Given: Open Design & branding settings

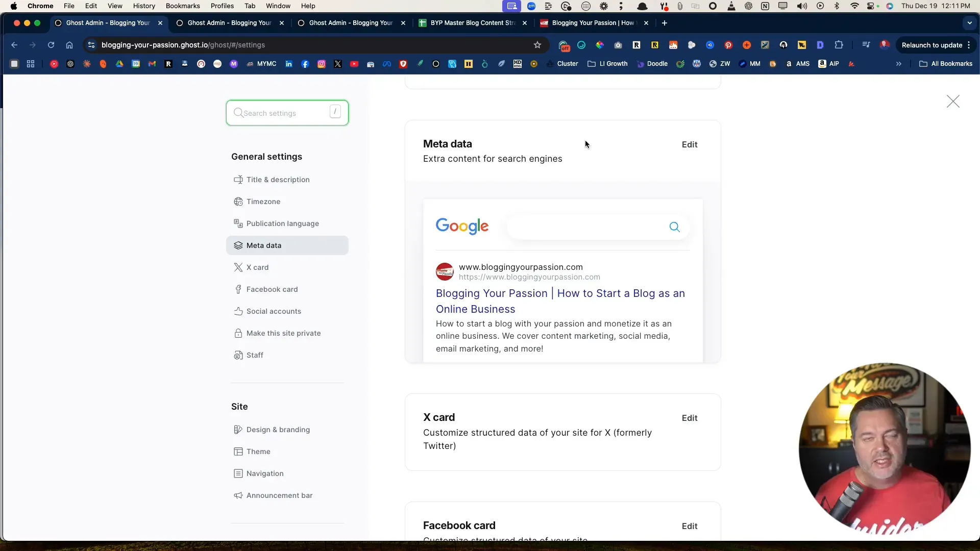Looking at the screenshot, I should point(278,430).
